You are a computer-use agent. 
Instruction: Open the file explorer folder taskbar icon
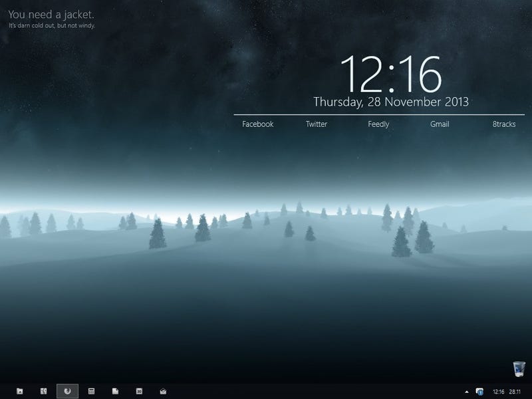(20, 391)
